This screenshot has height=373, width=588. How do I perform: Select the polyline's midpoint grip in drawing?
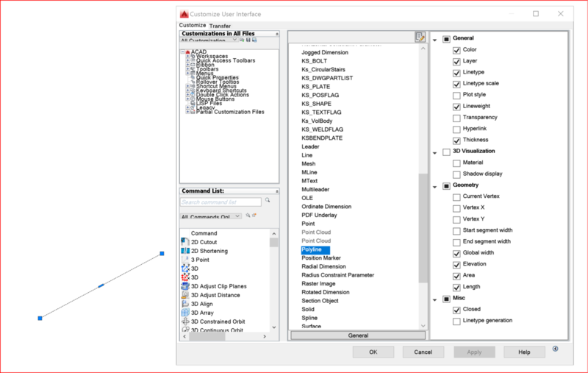pyautogui.click(x=101, y=286)
